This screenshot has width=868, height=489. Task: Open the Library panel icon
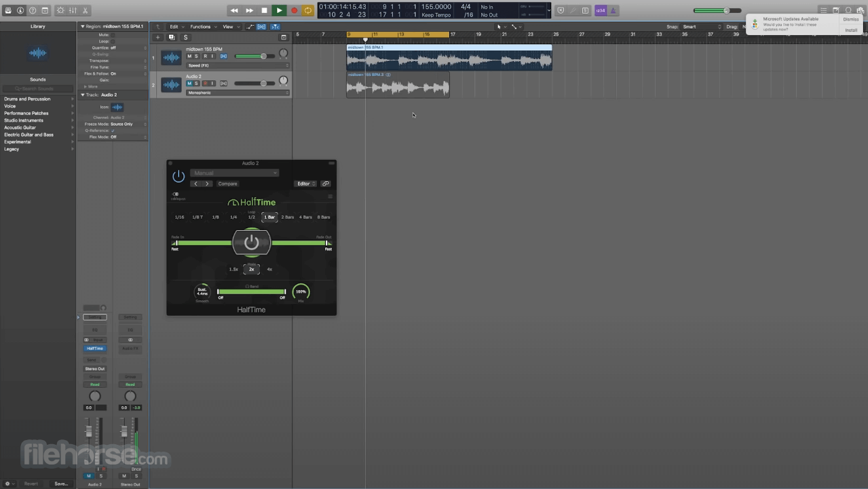pyautogui.click(x=8, y=10)
